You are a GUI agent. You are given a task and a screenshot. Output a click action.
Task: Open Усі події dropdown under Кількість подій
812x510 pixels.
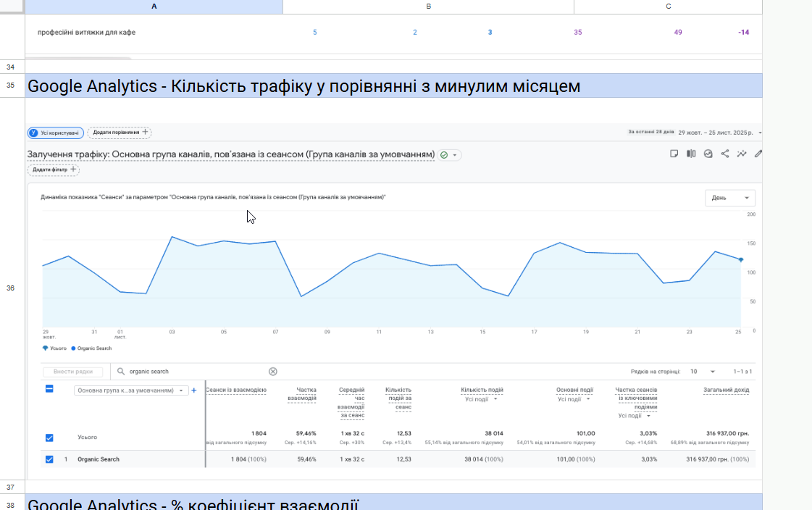(x=481, y=399)
